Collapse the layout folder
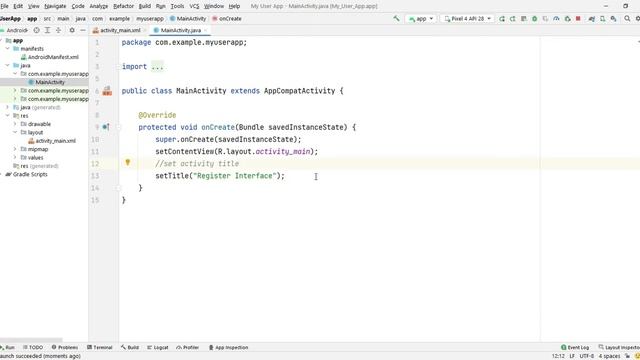Viewport: 640px width, 360px height. (15, 132)
